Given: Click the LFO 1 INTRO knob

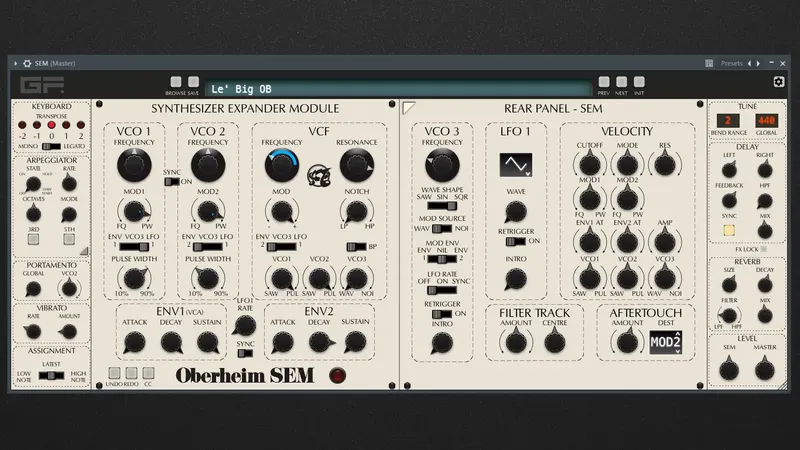Looking at the screenshot, I should click(x=516, y=279).
